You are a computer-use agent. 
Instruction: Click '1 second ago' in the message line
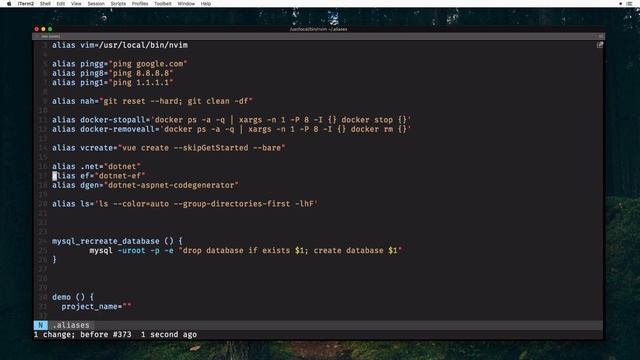169,335
